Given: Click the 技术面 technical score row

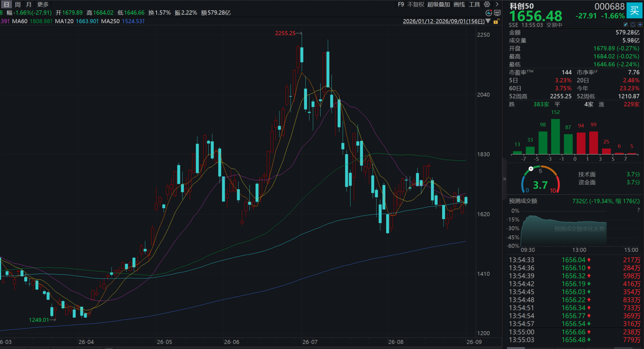Looking at the screenshot, I should click(x=609, y=174).
